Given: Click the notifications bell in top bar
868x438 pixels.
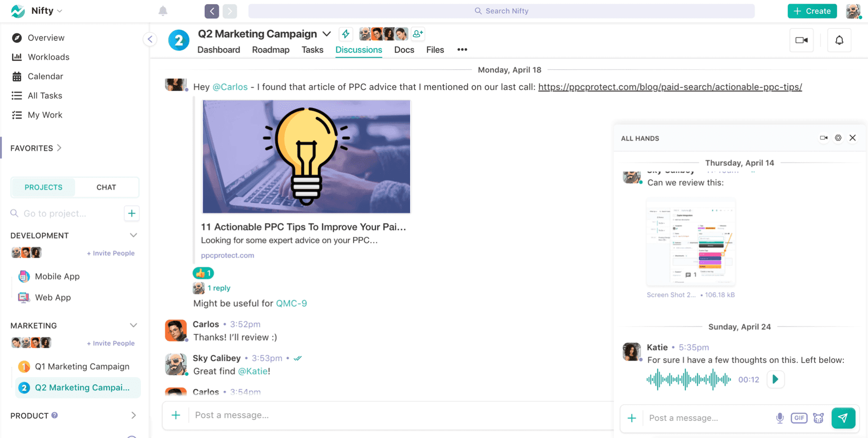Looking at the screenshot, I should coord(163,11).
